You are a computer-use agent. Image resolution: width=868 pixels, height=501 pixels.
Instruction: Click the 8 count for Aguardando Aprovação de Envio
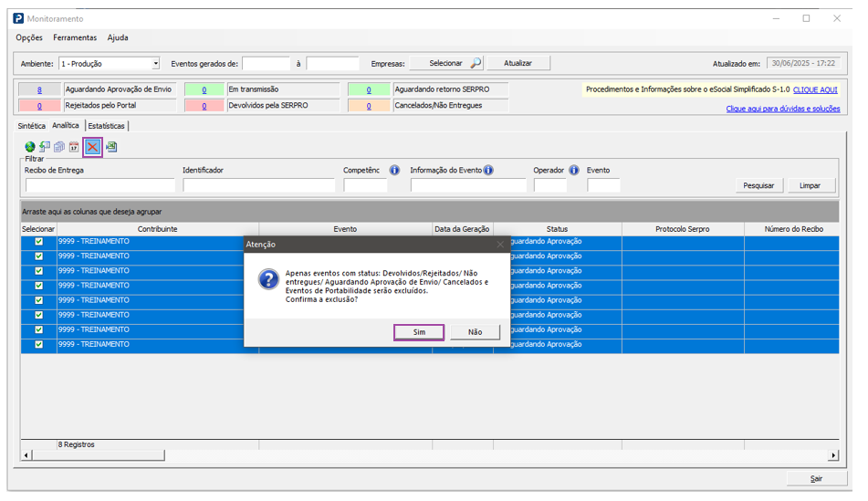39,89
